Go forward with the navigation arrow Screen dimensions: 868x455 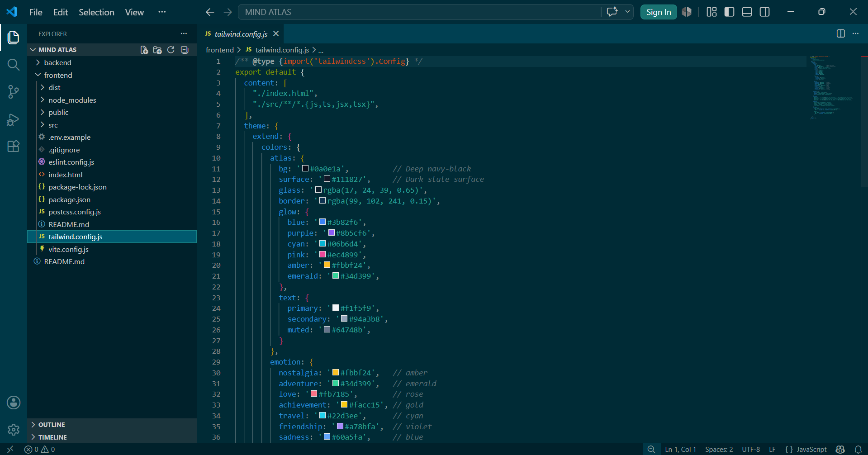coord(228,12)
